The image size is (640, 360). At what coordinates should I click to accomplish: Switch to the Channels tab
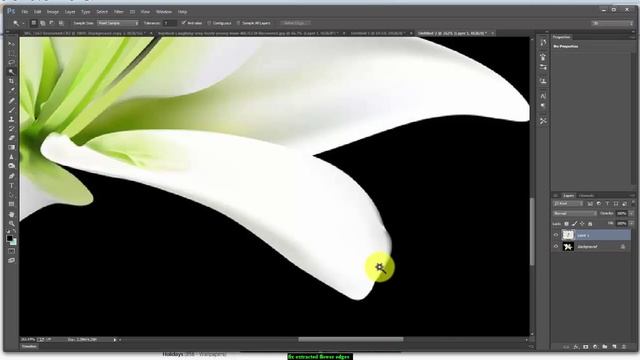pos(586,196)
